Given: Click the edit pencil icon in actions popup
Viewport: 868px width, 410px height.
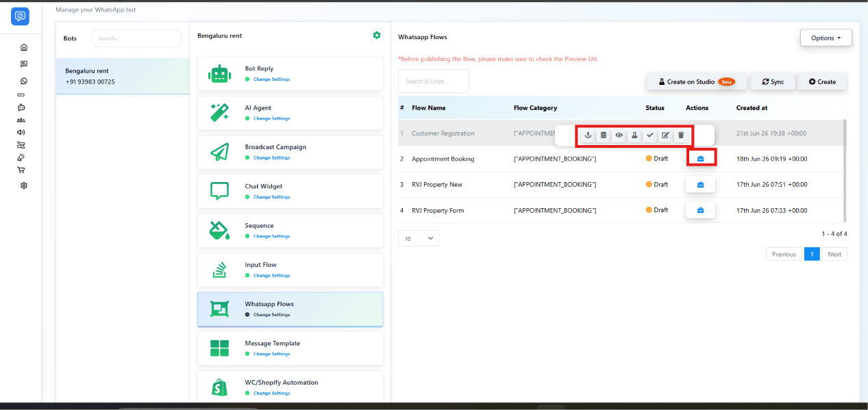Looking at the screenshot, I should point(665,136).
